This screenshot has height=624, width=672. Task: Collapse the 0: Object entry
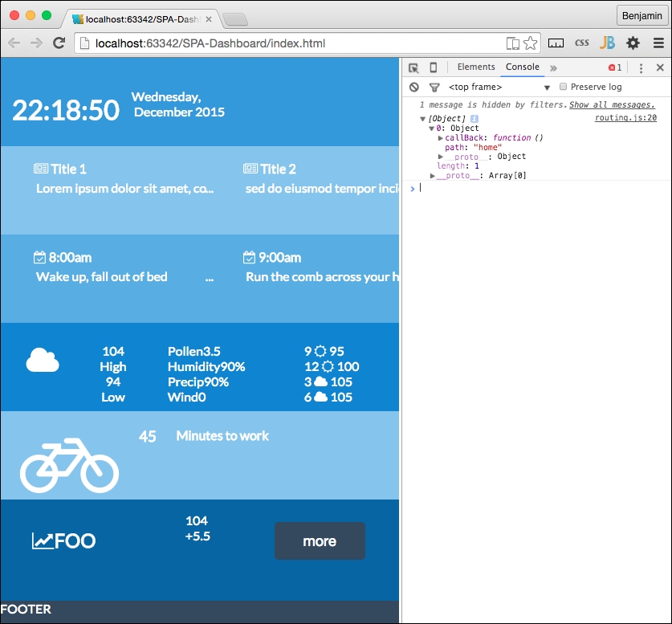click(x=432, y=128)
